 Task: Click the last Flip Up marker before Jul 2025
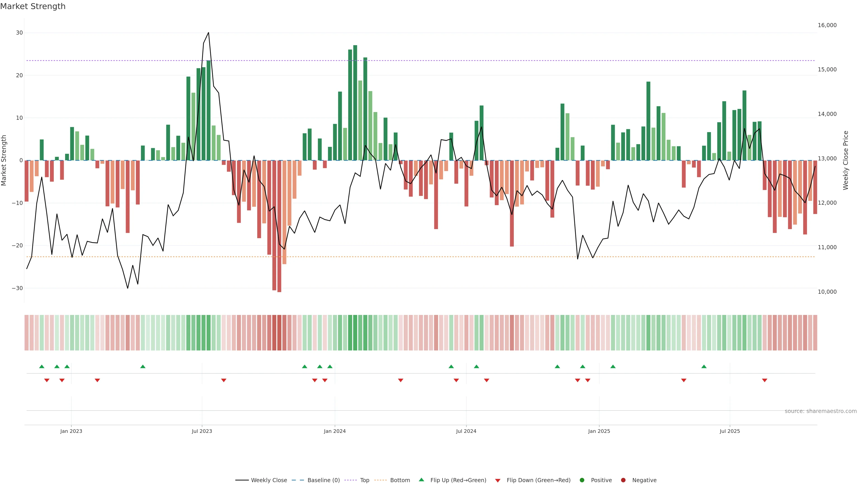pyautogui.click(x=704, y=366)
